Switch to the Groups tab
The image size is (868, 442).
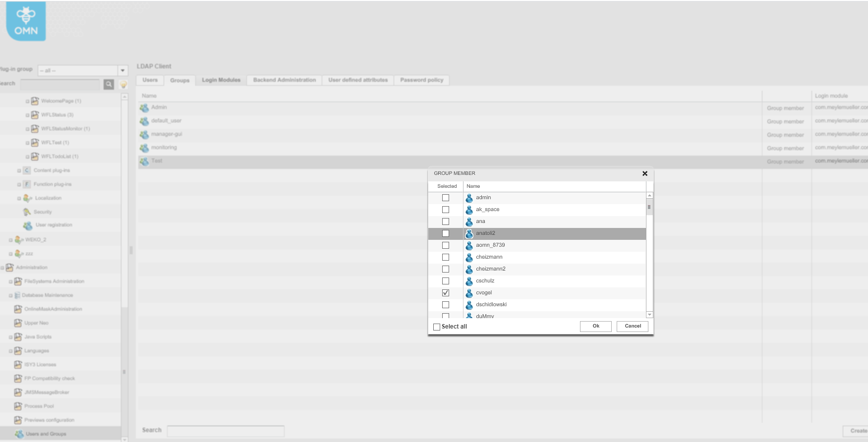(x=180, y=80)
